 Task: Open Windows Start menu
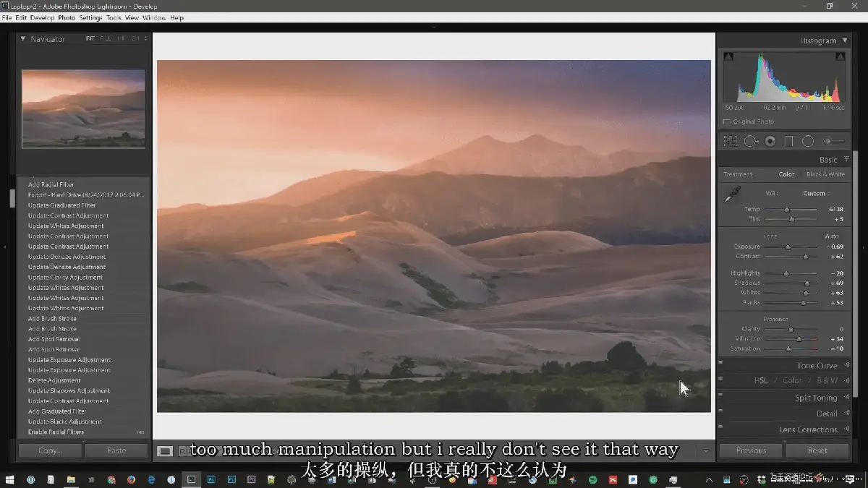pyautogui.click(x=10, y=479)
